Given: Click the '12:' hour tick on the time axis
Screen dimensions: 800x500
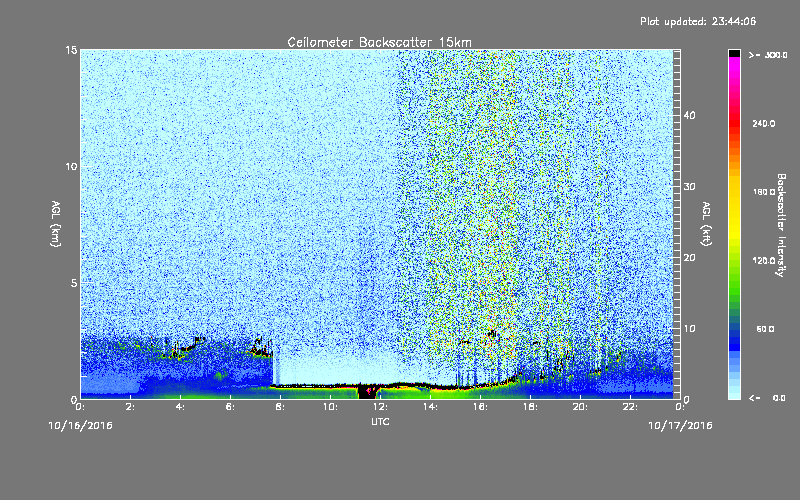Looking at the screenshot, I should pos(380,407).
